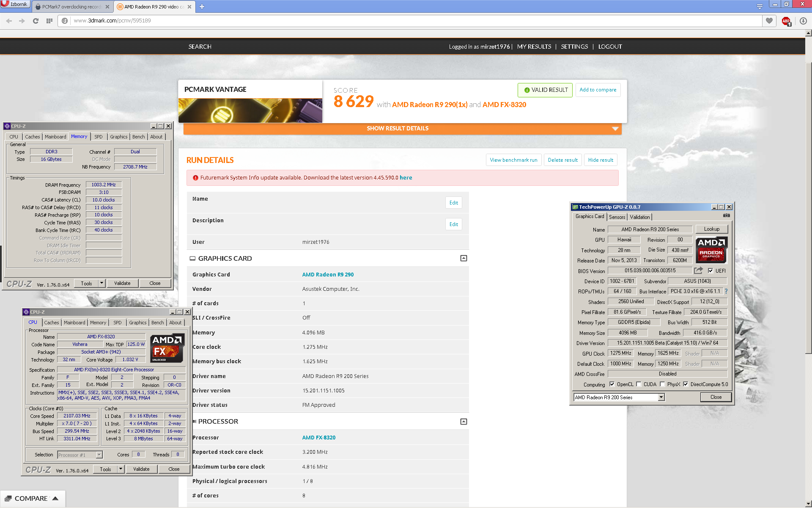Open the AMD FX-8320 processor link
Image resolution: width=812 pixels, height=508 pixels.
click(318, 438)
